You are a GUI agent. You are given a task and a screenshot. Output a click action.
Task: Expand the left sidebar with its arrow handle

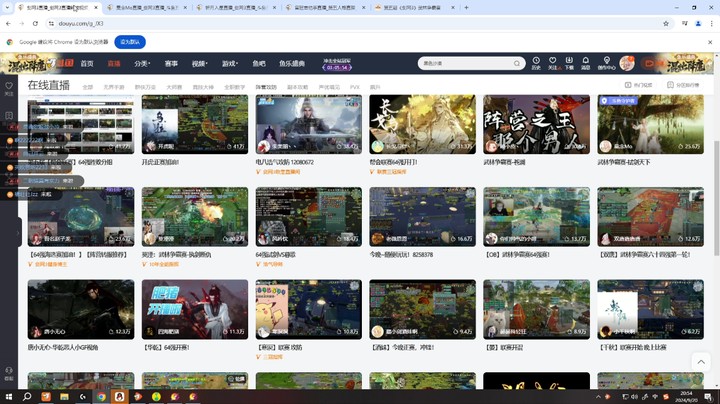(x=18, y=233)
